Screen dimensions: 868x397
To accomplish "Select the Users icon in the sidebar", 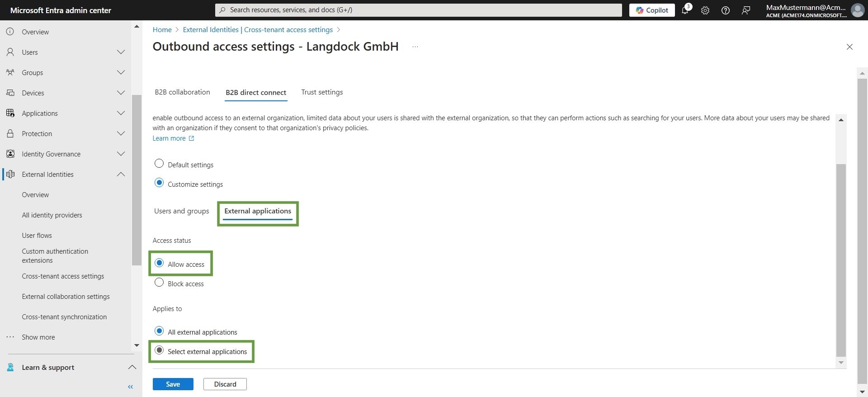I will coord(10,52).
